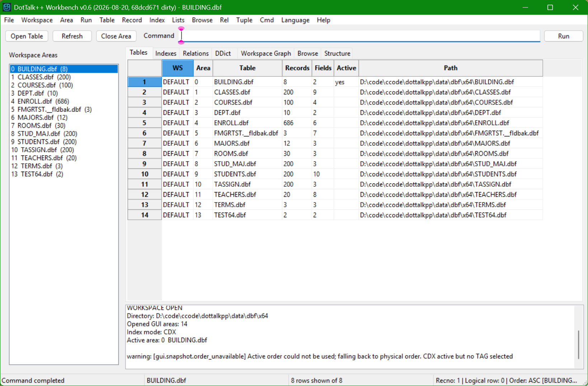Select STUDENTS.dbf (200) in Workspace Areas
The width and height of the screenshot is (588, 386).
coord(64,141)
